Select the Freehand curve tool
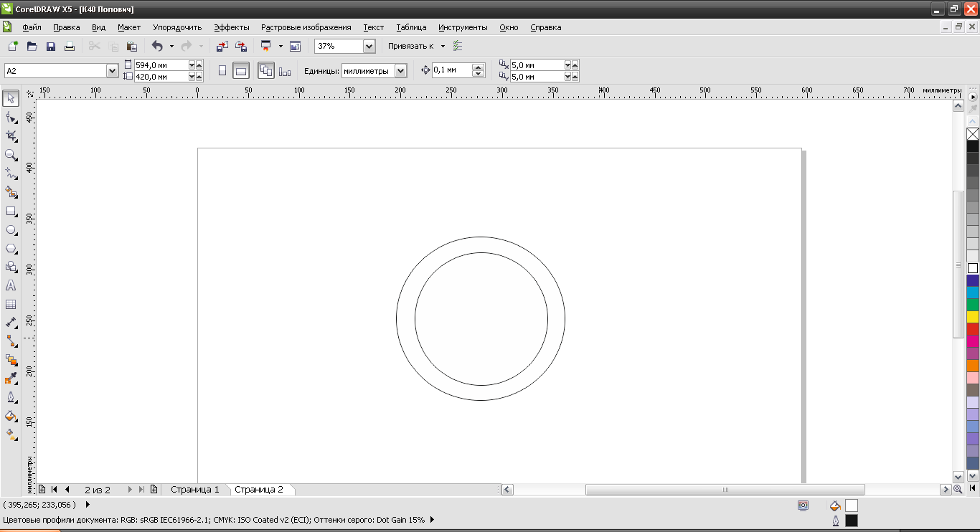 (x=11, y=174)
